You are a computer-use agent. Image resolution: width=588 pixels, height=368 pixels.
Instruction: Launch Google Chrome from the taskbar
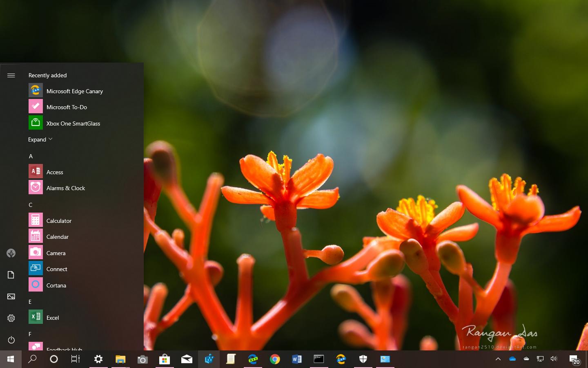(275, 359)
